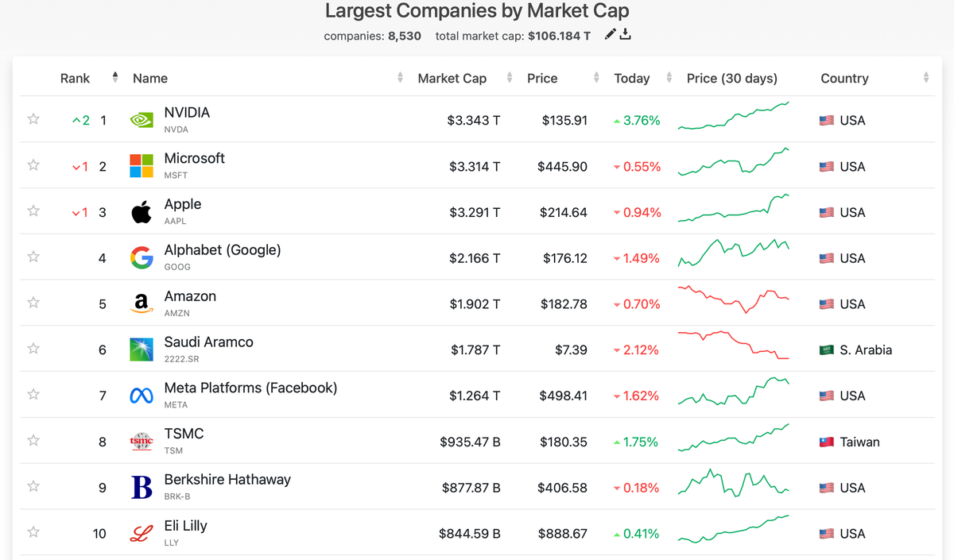This screenshot has width=954, height=560.
Task: Sort companies by Country column
Action: [x=844, y=78]
